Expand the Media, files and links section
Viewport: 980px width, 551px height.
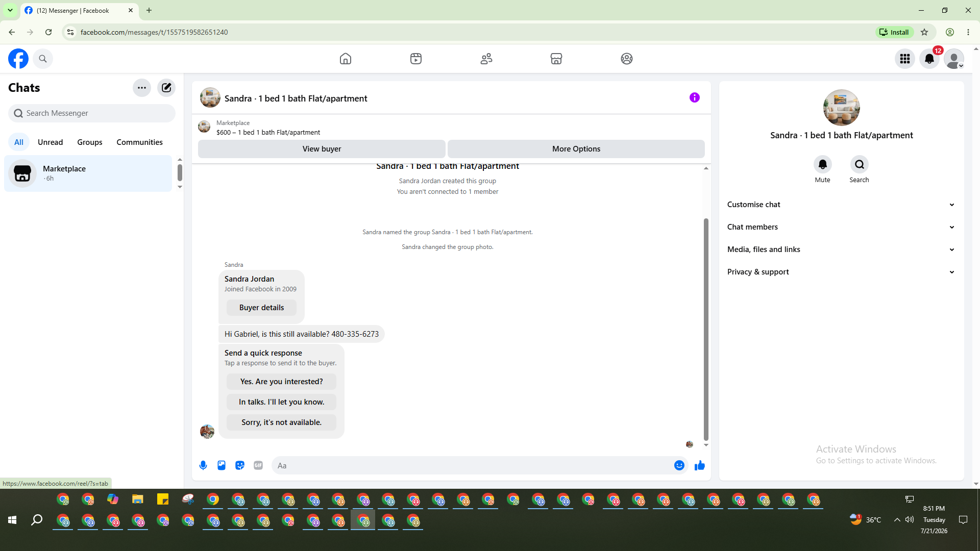tap(842, 249)
